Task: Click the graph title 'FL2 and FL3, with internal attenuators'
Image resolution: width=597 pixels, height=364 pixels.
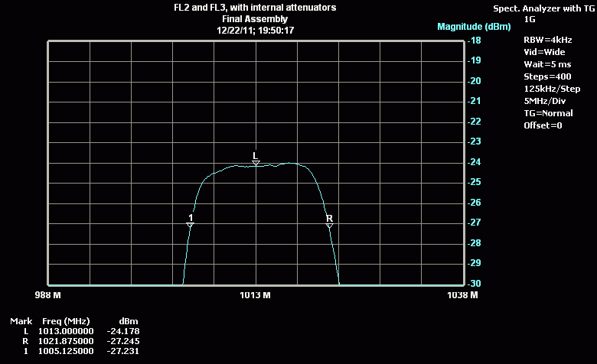Action: pyautogui.click(x=255, y=8)
